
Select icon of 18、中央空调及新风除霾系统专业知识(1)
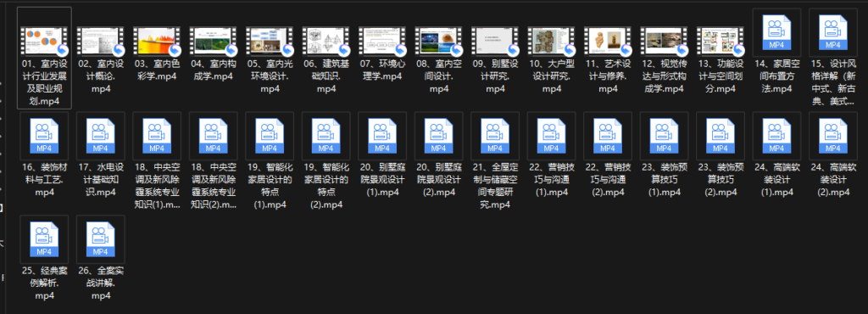tap(157, 137)
